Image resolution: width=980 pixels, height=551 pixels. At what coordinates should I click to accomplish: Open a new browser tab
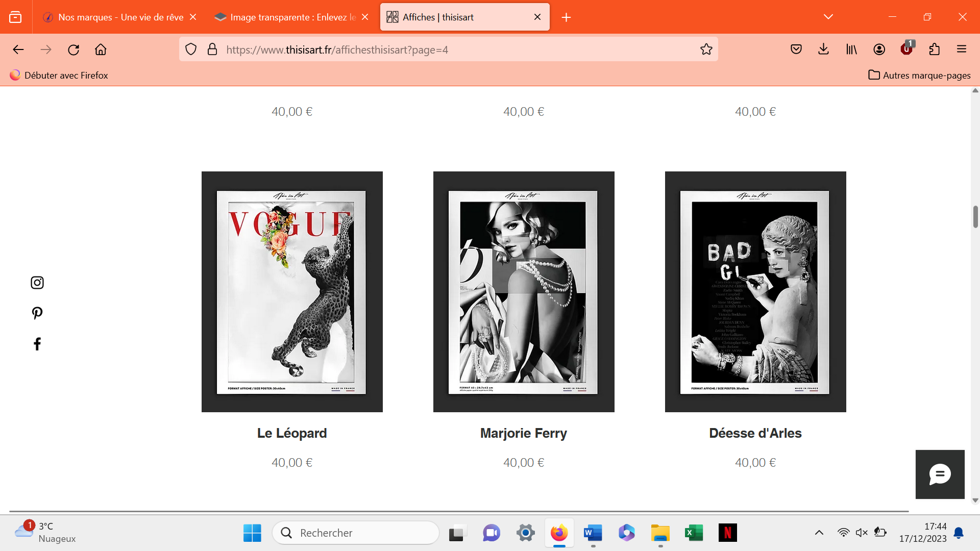(566, 17)
